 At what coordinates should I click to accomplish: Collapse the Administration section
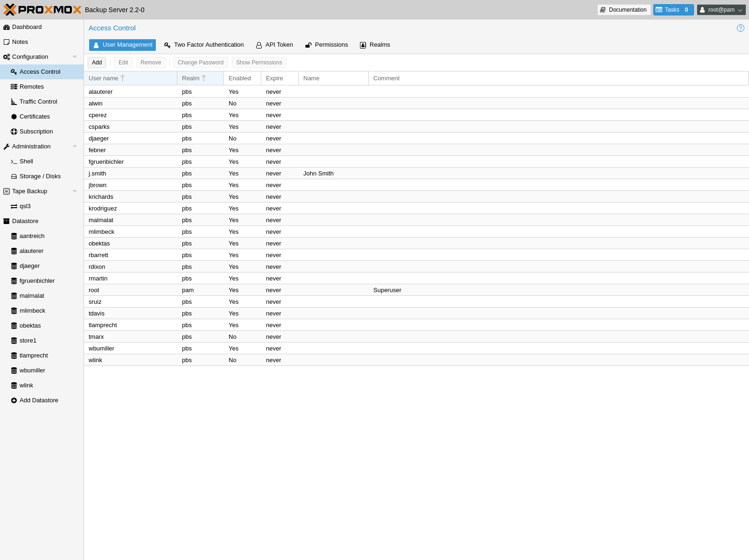click(x=75, y=147)
